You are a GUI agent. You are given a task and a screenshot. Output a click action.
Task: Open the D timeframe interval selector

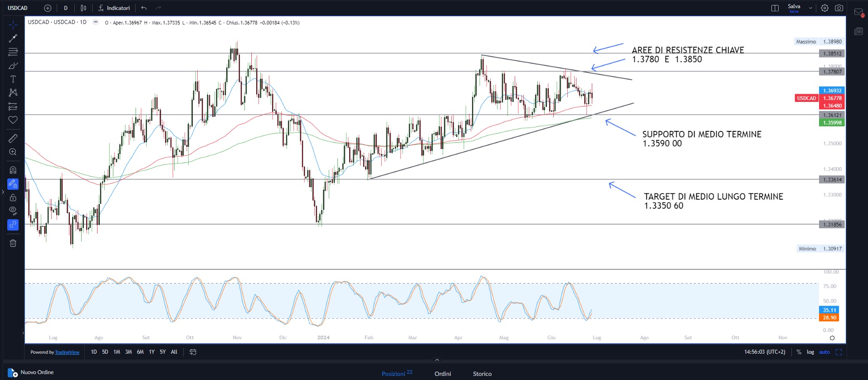66,8
